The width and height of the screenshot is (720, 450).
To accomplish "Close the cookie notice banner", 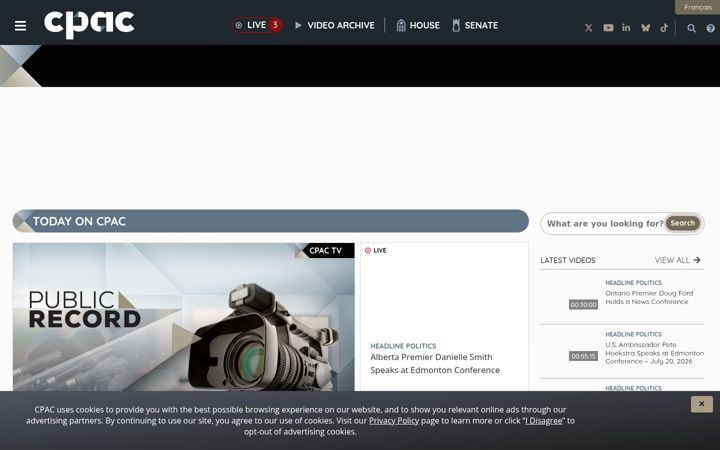I will (x=702, y=404).
